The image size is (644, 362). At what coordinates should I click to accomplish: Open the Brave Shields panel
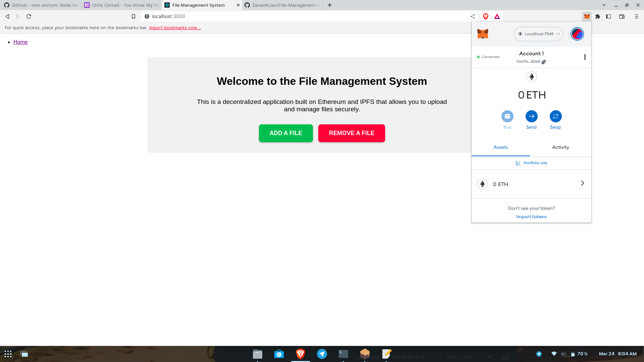pos(485,16)
